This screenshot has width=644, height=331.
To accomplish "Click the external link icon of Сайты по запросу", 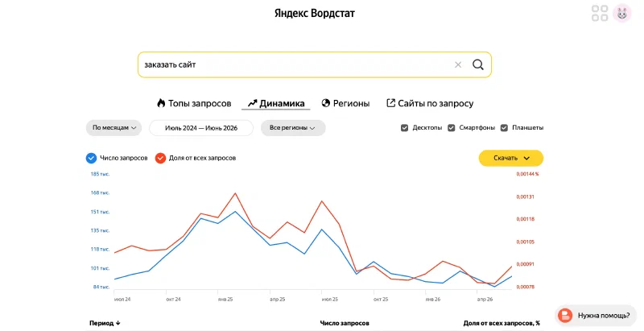I will (x=391, y=102).
